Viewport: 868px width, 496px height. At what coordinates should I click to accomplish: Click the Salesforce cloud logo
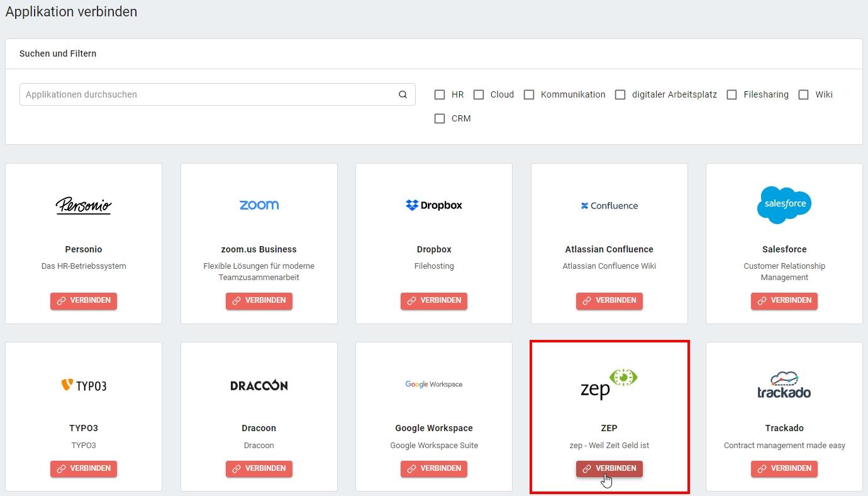(x=784, y=205)
